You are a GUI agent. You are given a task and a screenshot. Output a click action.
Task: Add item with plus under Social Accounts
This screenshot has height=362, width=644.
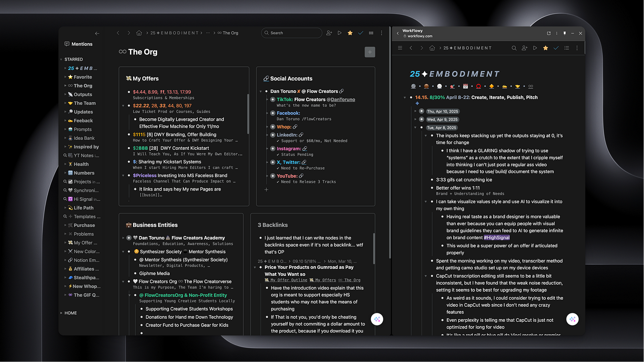point(266,190)
